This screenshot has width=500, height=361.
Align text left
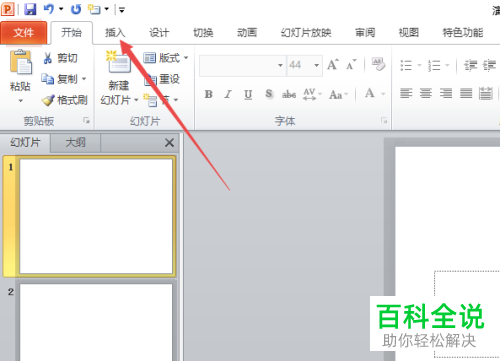pos(406,93)
